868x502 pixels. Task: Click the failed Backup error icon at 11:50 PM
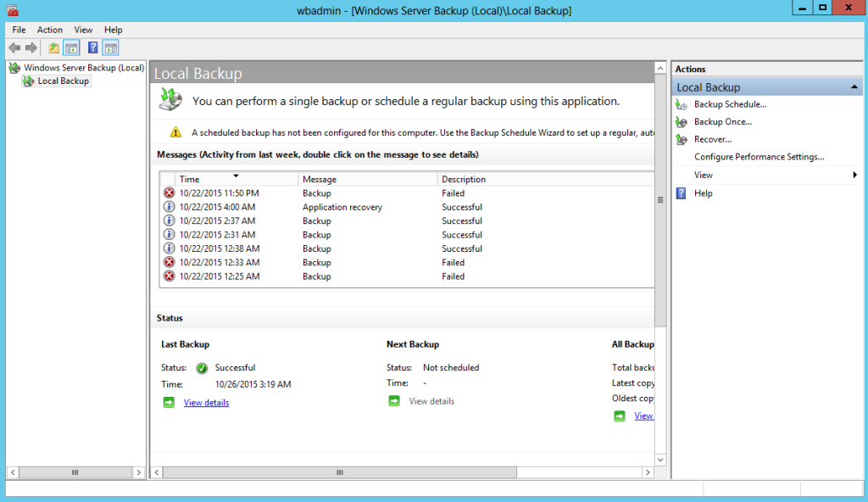168,192
